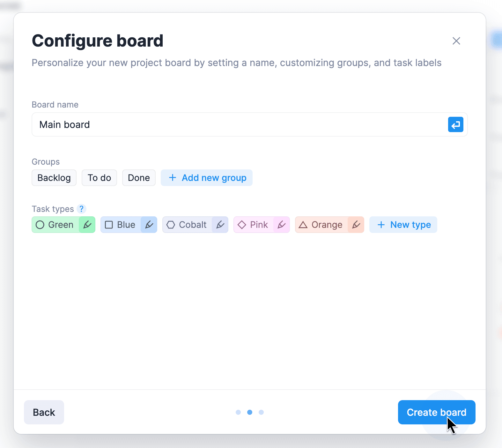Select the Green task type label
Screen dimensions: 502x448
[55, 225]
